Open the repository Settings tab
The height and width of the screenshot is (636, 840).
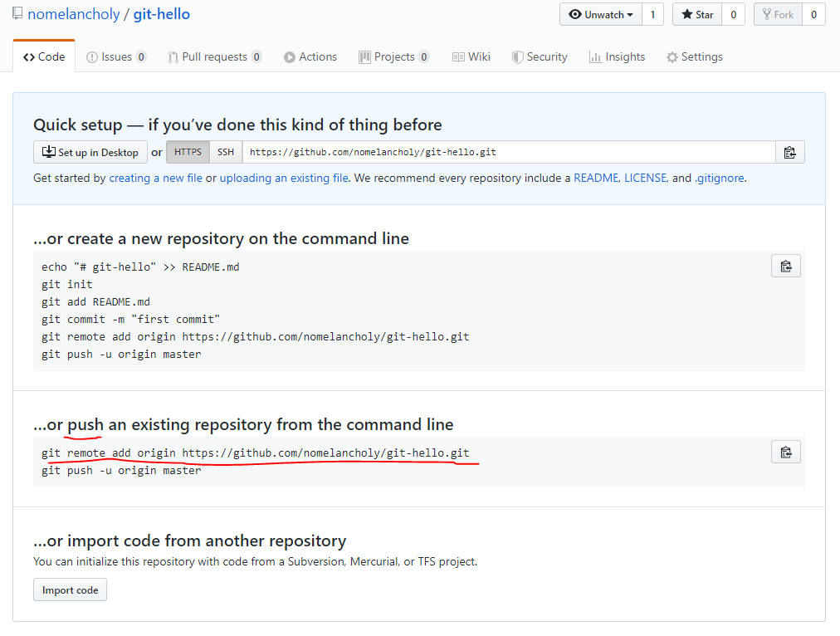point(694,56)
